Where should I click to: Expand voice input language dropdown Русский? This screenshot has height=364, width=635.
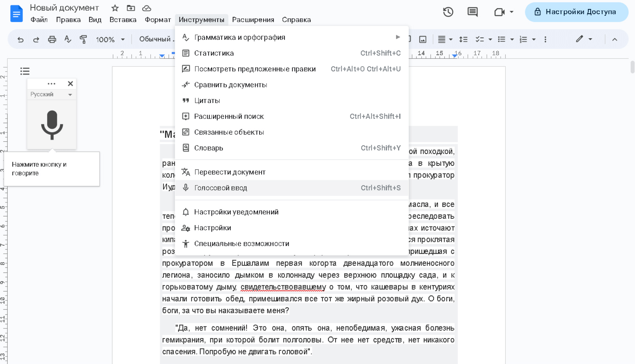tap(51, 94)
